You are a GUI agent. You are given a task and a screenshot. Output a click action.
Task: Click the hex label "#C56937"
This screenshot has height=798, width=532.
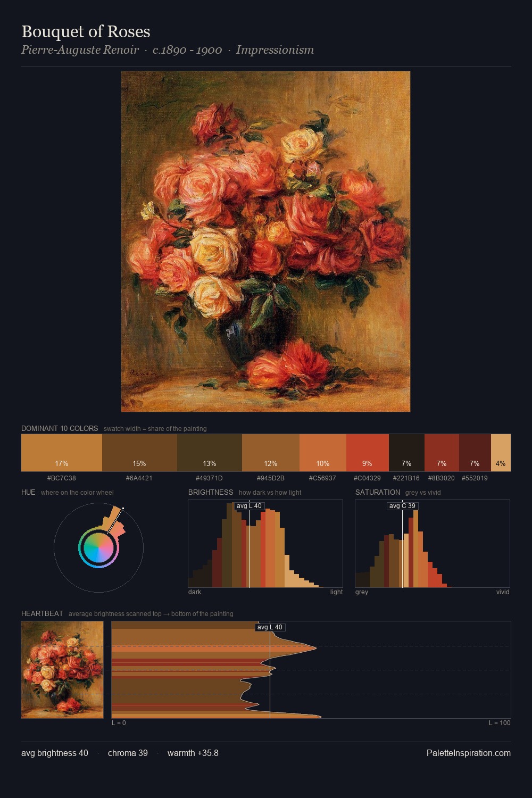(x=322, y=478)
